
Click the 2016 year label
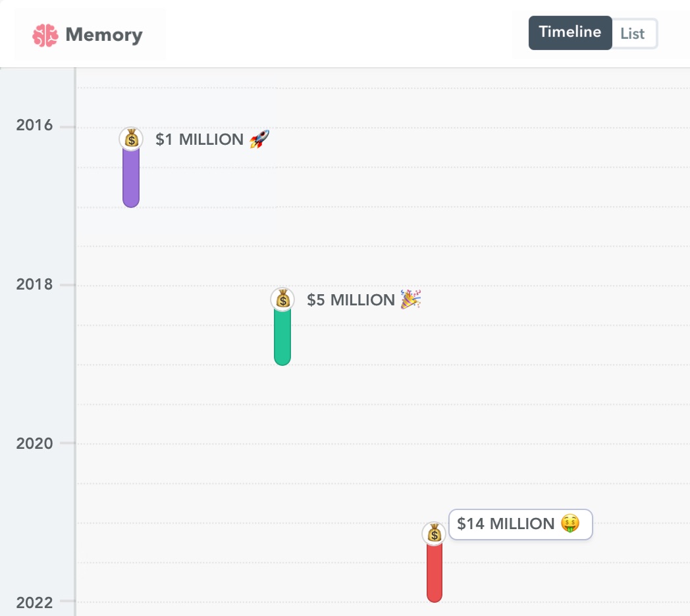(34, 126)
